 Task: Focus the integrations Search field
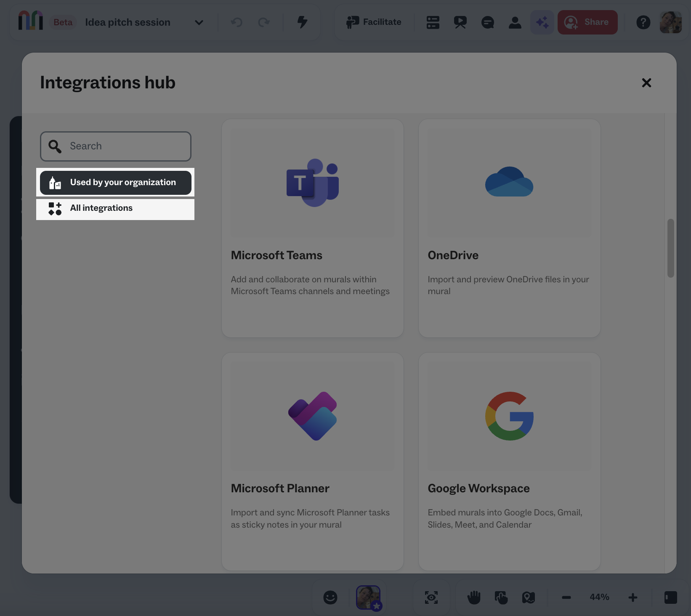point(116,146)
